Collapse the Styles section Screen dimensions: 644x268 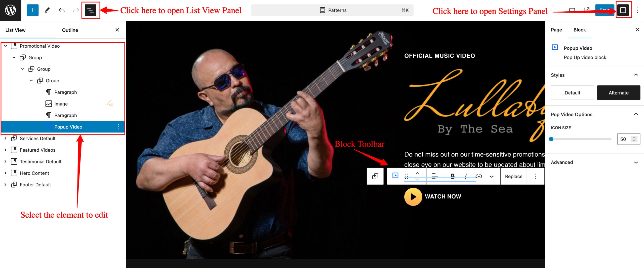636,75
